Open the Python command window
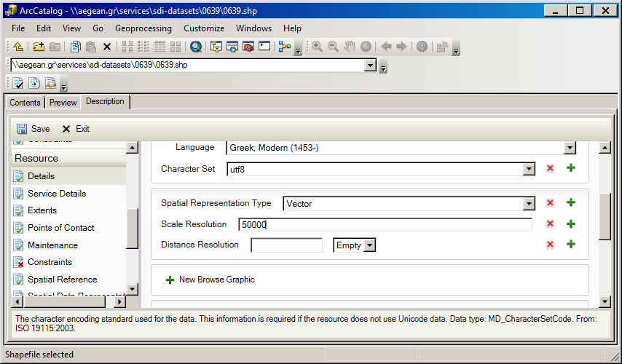 point(264,47)
